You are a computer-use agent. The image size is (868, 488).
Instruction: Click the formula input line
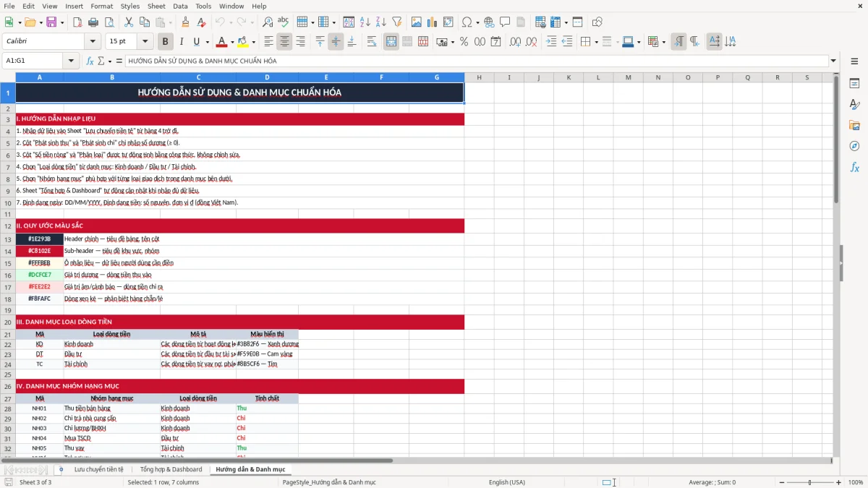coord(477,61)
